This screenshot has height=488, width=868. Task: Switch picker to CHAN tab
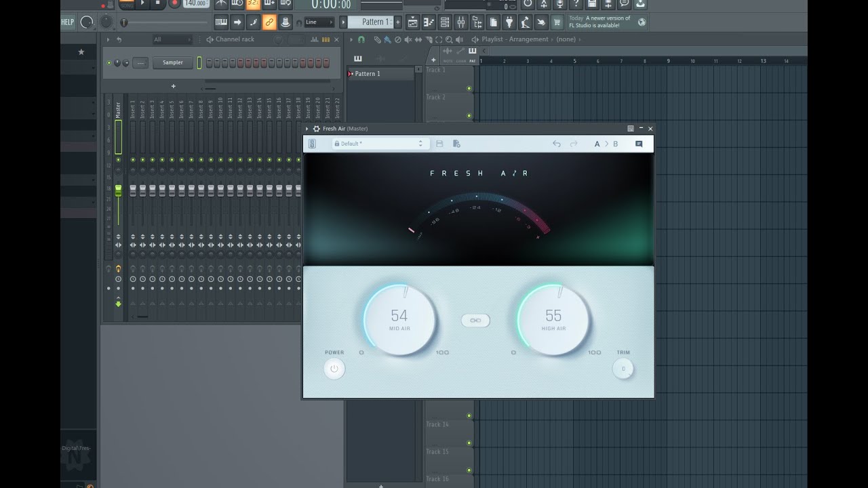pyautogui.click(x=461, y=56)
